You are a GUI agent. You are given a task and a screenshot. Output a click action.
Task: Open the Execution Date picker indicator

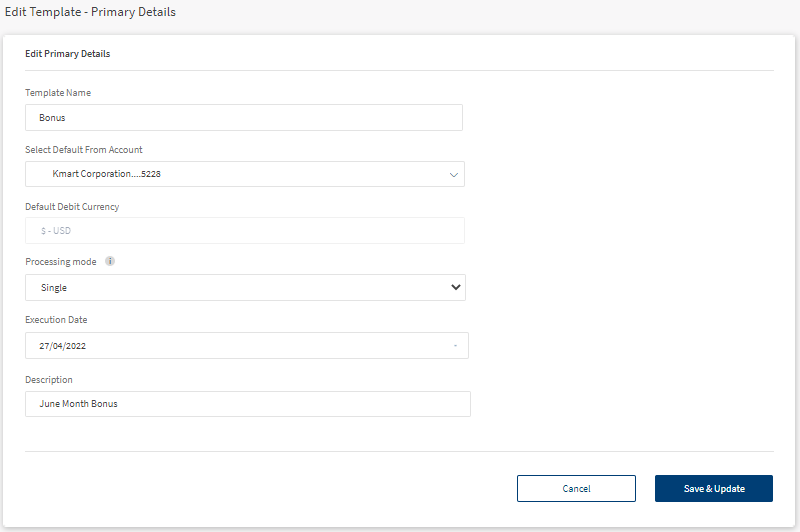tap(455, 346)
